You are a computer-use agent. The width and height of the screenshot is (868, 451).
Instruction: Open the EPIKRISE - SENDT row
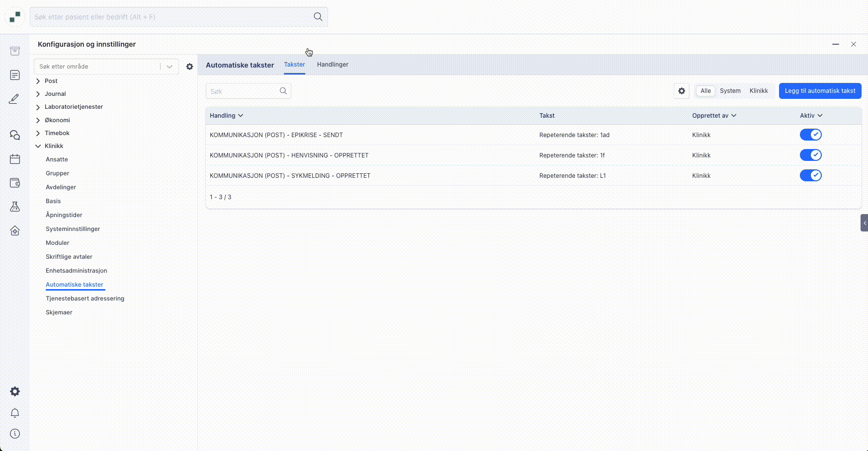(533, 135)
